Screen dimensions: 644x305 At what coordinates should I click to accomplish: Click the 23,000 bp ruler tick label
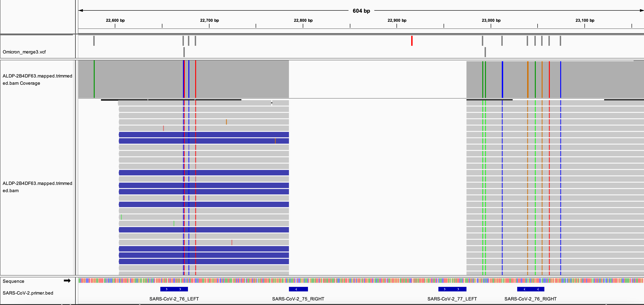[491, 20]
